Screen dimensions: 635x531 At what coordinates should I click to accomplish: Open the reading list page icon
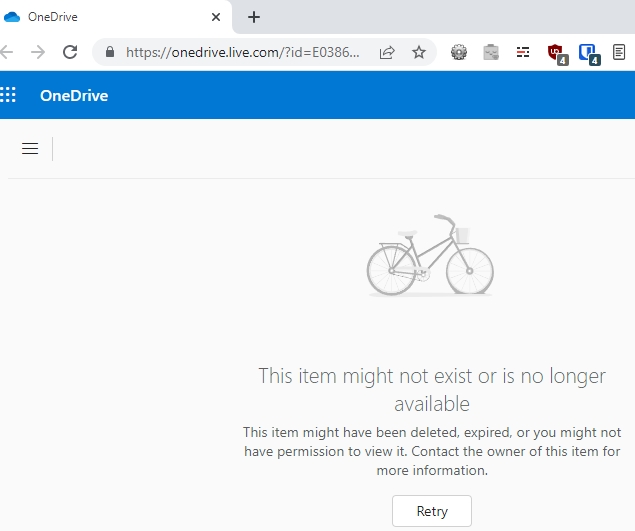(x=619, y=52)
